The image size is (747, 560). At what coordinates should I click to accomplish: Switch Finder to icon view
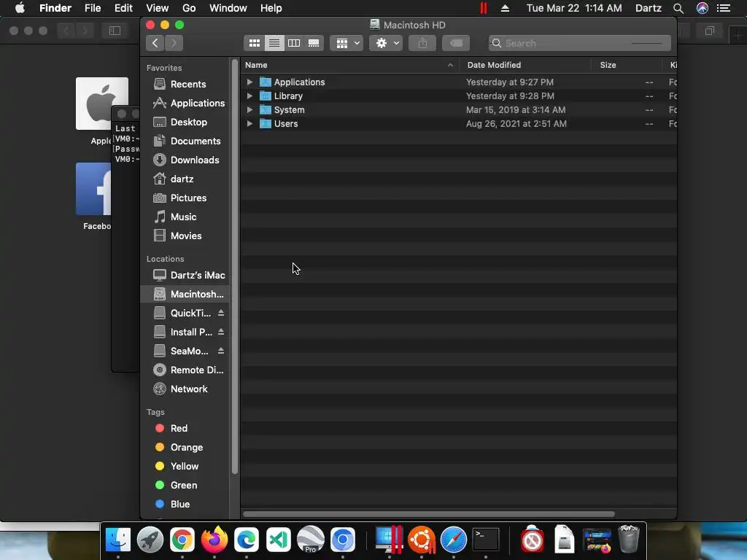pyautogui.click(x=255, y=43)
